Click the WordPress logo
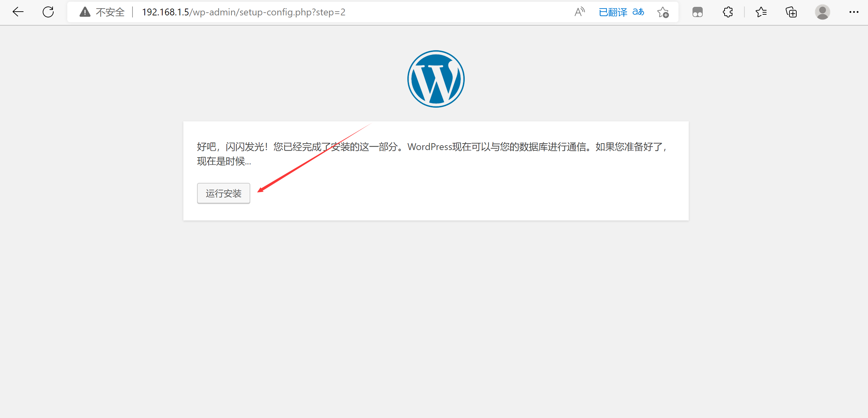This screenshot has height=418, width=868. 436,79
